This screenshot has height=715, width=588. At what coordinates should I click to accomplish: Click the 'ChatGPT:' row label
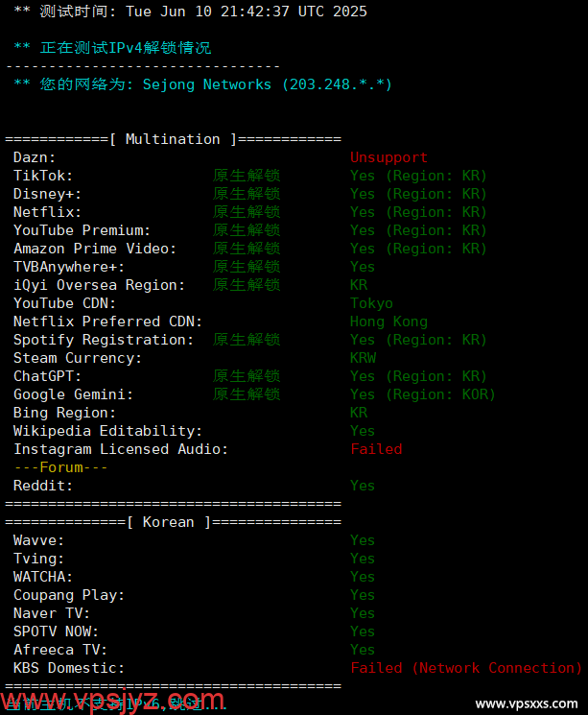[x=47, y=376]
